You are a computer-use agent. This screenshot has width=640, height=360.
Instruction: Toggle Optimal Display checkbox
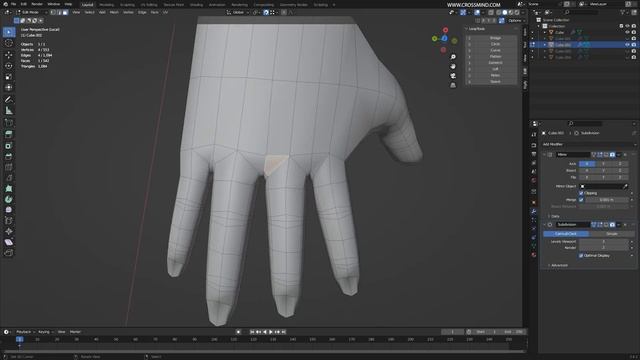point(581,256)
